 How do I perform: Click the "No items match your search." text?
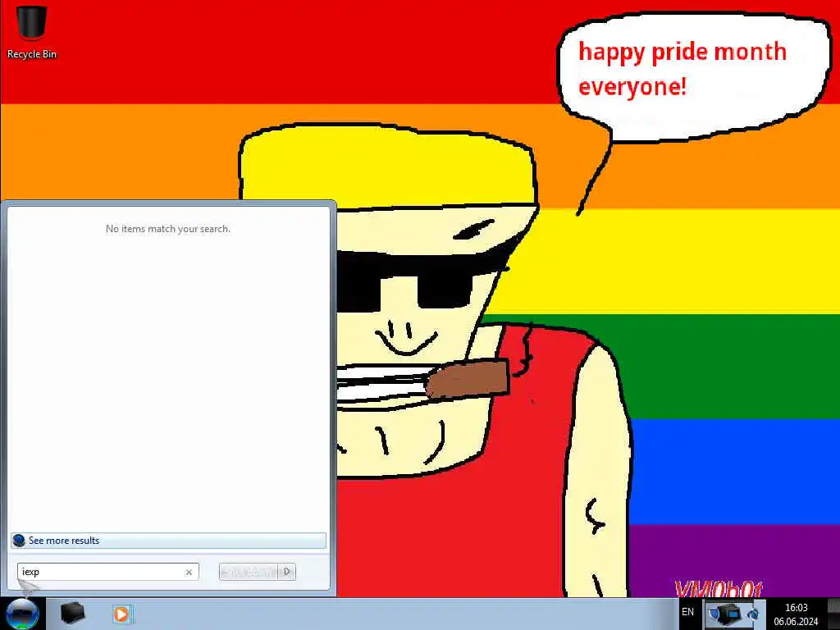pyautogui.click(x=167, y=229)
